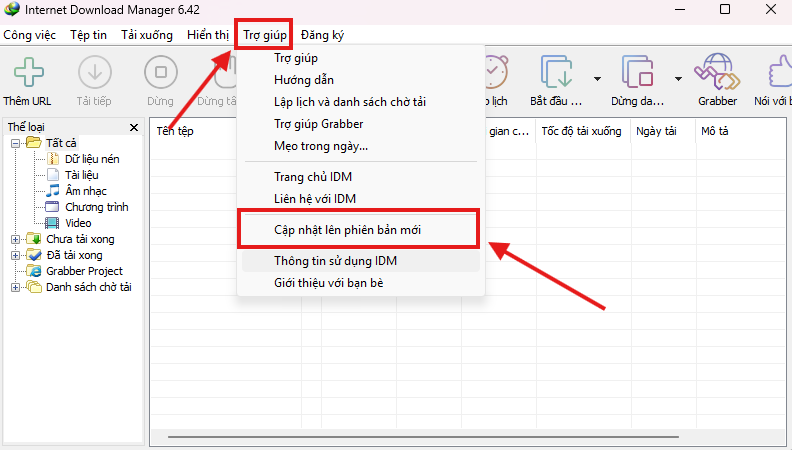Close the Thể loại panel

pyautogui.click(x=134, y=127)
